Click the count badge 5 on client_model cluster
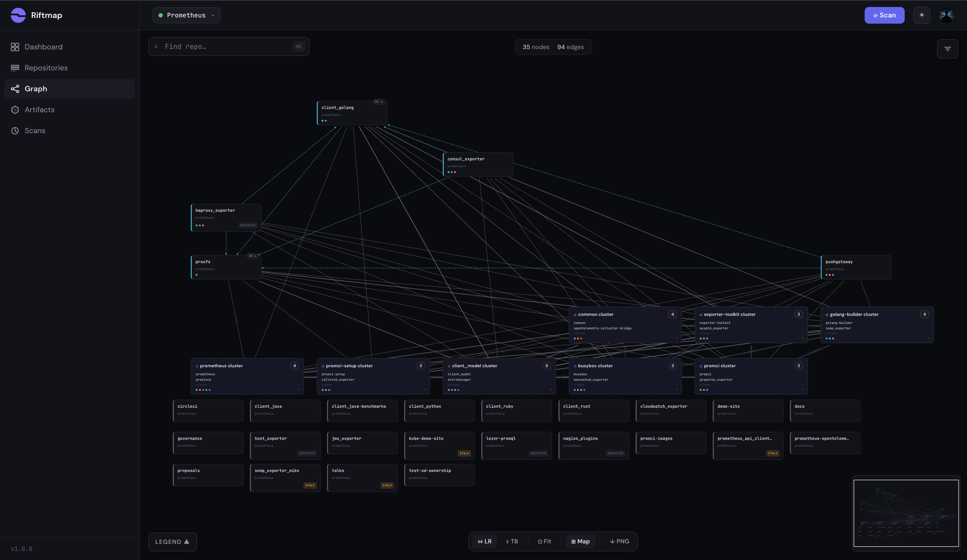Viewport: 967px width, 560px height. 546,366
